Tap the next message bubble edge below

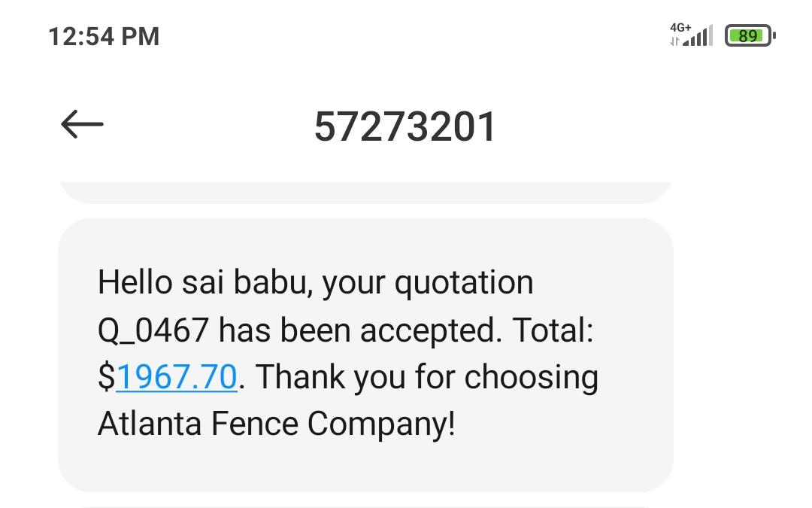(x=365, y=506)
